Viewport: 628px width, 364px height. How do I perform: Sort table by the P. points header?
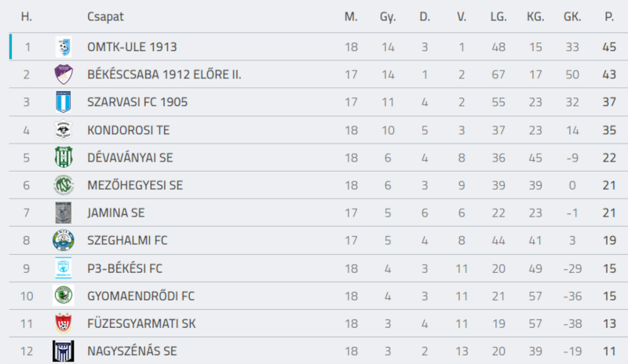tap(609, 16)
